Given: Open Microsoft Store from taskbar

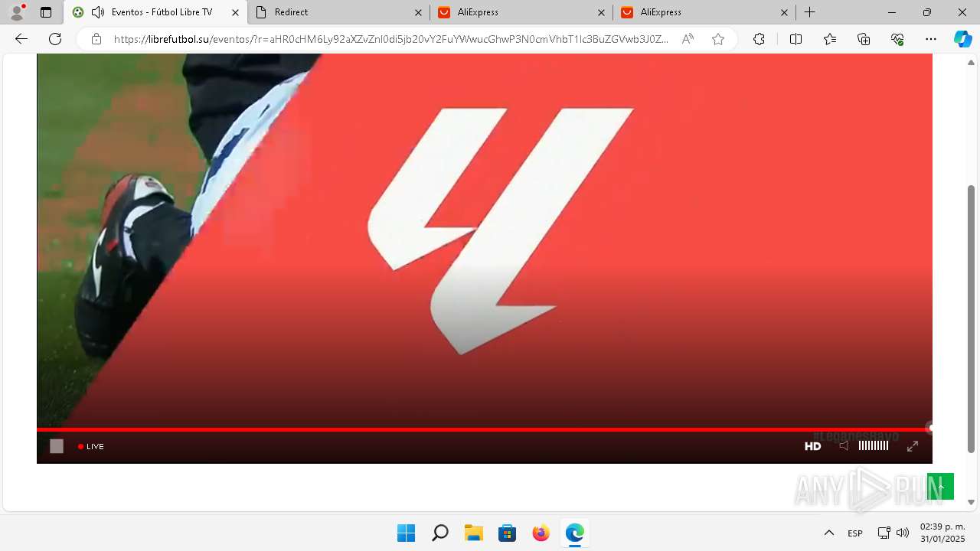Looking at the screenshot, I should 507,533.
